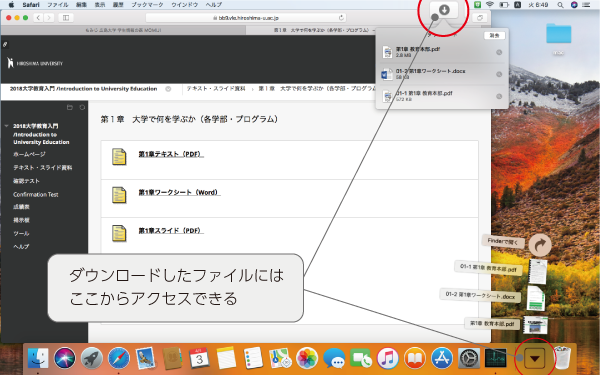Open Activity Monitor icon in Dock
Viewport: 600px width, 375px height.
click(496, 359)
